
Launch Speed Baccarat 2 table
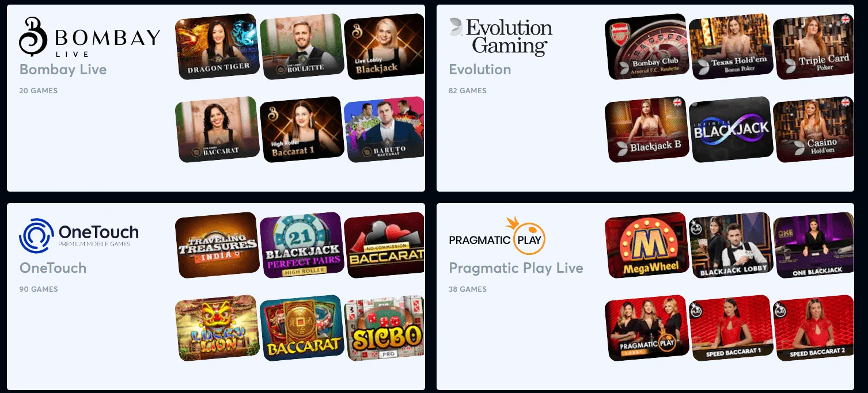(x=813, y=328)
